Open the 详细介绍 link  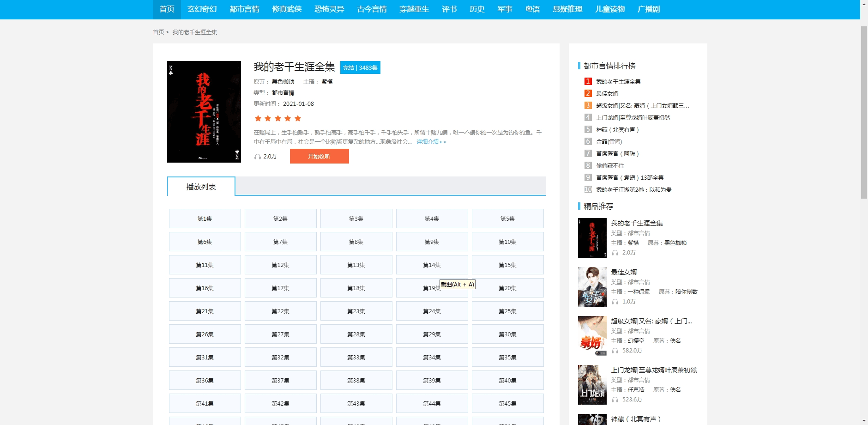(x=431, y=142)
